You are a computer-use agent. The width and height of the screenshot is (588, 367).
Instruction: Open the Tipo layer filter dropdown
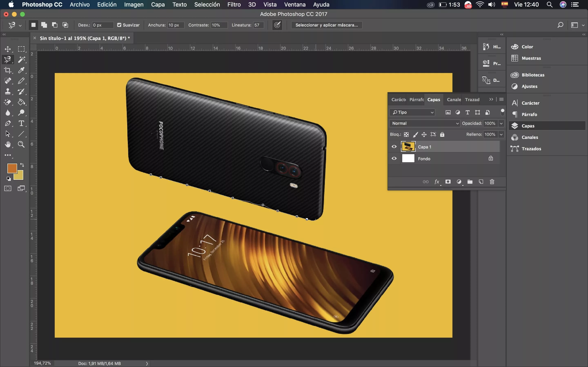(413, 112)
